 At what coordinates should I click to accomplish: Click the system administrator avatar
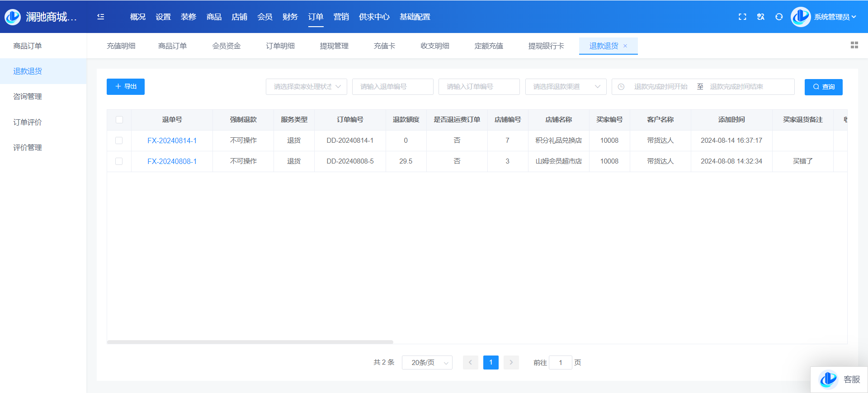click(x=801, y=17)
